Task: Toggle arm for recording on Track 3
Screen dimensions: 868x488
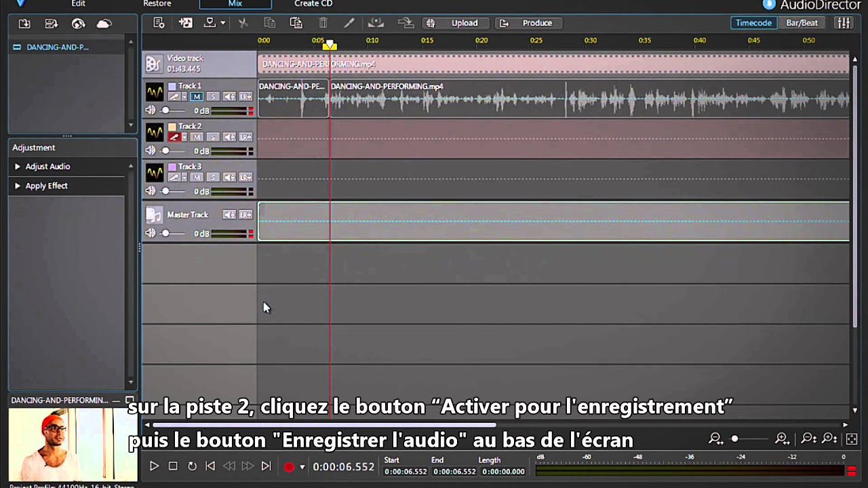Action: [174, 178]
